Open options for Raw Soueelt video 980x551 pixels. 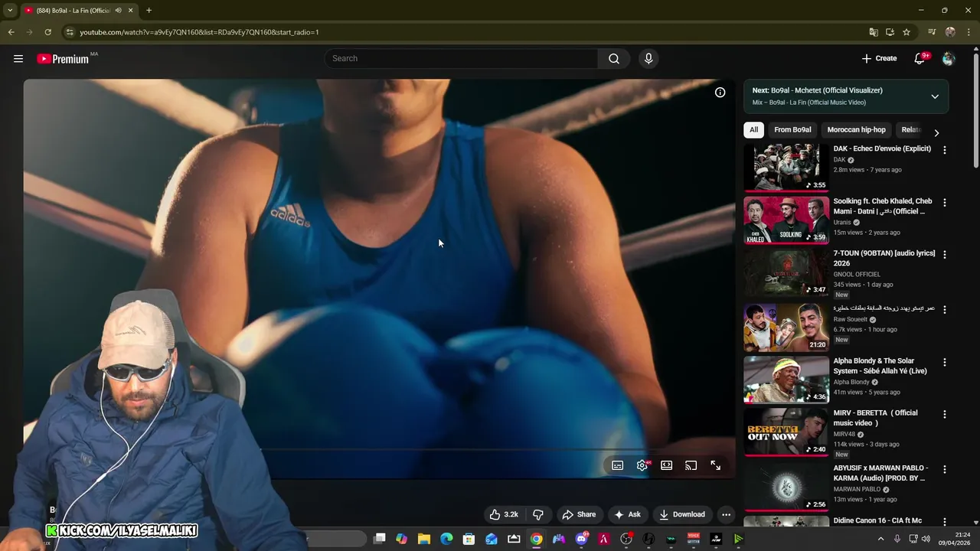944,310
